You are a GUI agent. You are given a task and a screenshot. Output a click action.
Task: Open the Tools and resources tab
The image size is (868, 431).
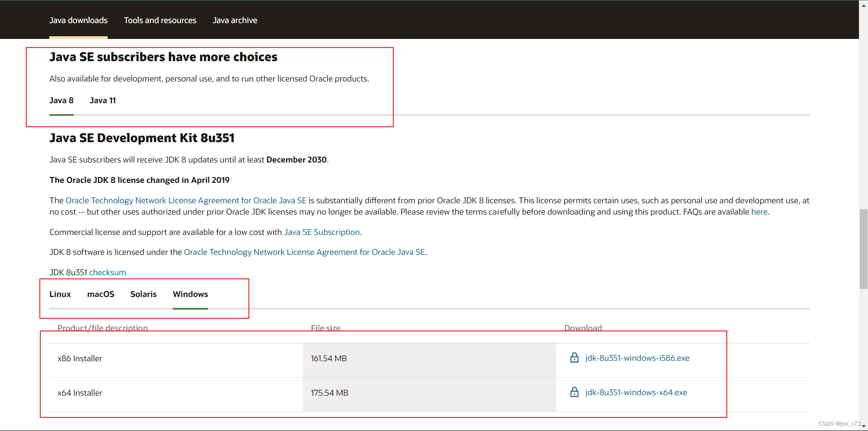coord(160,20)
